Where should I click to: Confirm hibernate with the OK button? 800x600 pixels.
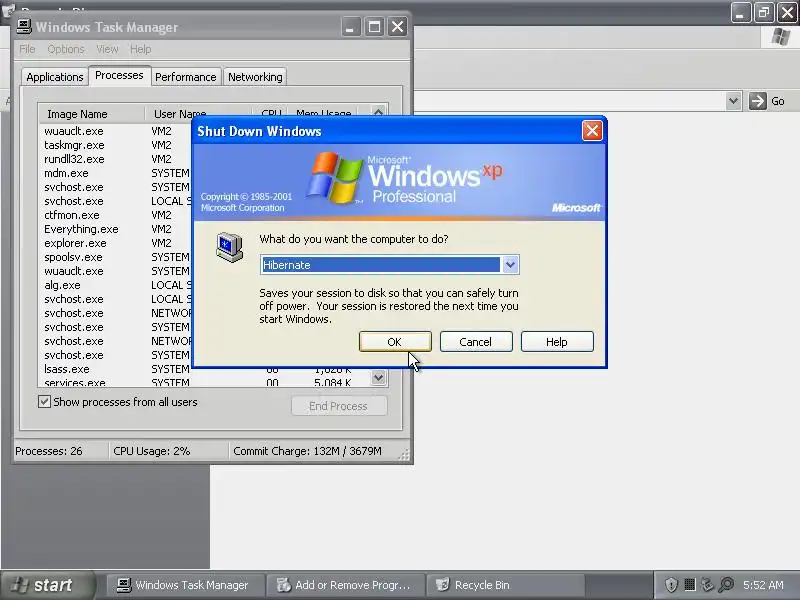click(x=395, y=342)
